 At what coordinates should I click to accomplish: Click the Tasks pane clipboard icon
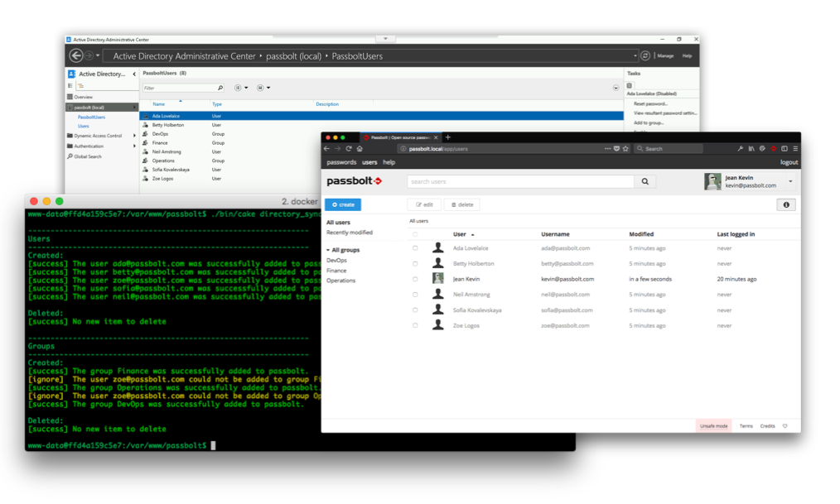[x=630, y=85]
